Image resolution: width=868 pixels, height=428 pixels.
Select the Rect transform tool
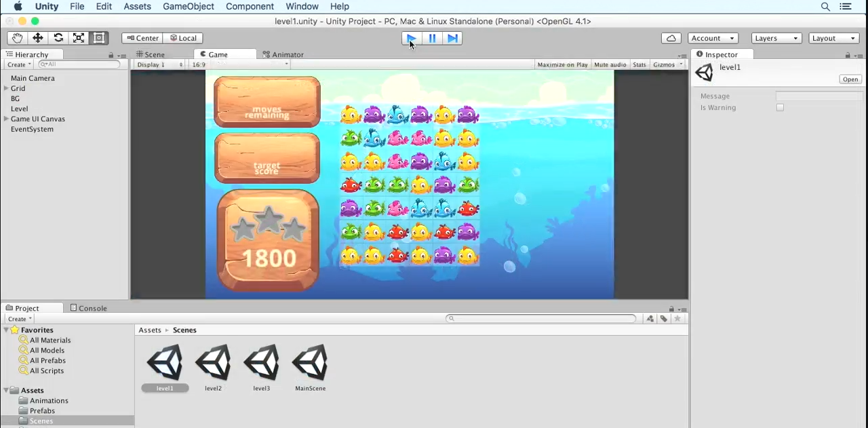[99, 38]
